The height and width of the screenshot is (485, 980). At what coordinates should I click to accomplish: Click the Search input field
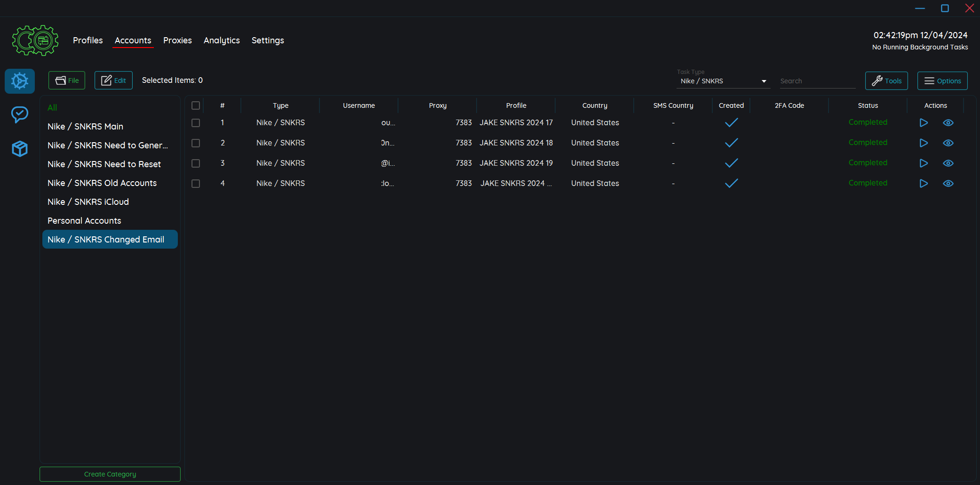[x=817, y=81]
